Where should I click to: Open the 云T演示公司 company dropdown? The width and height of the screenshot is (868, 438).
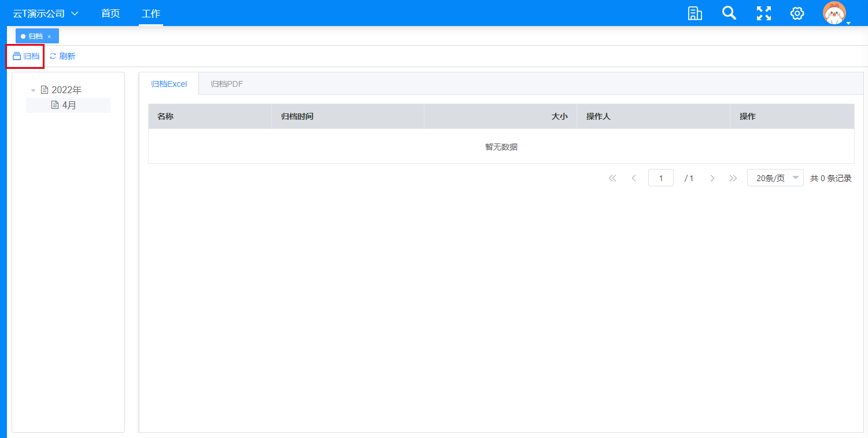(46, 13)
